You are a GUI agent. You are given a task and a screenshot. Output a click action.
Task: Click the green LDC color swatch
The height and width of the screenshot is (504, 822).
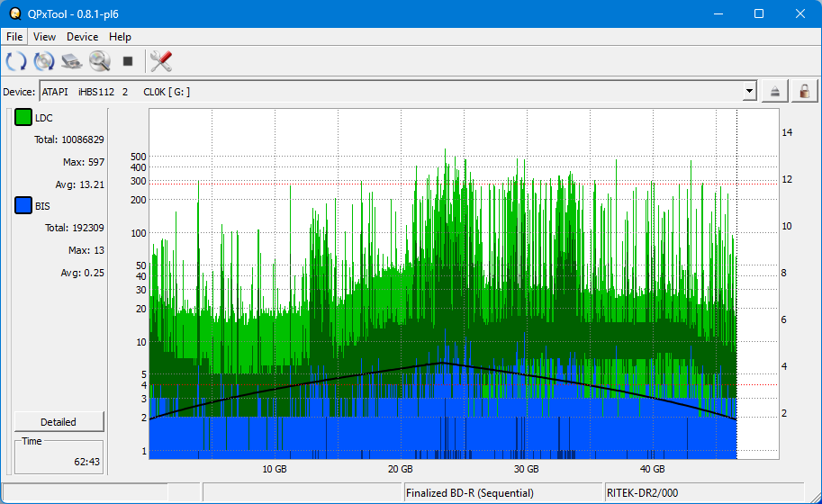click(23, 118)
